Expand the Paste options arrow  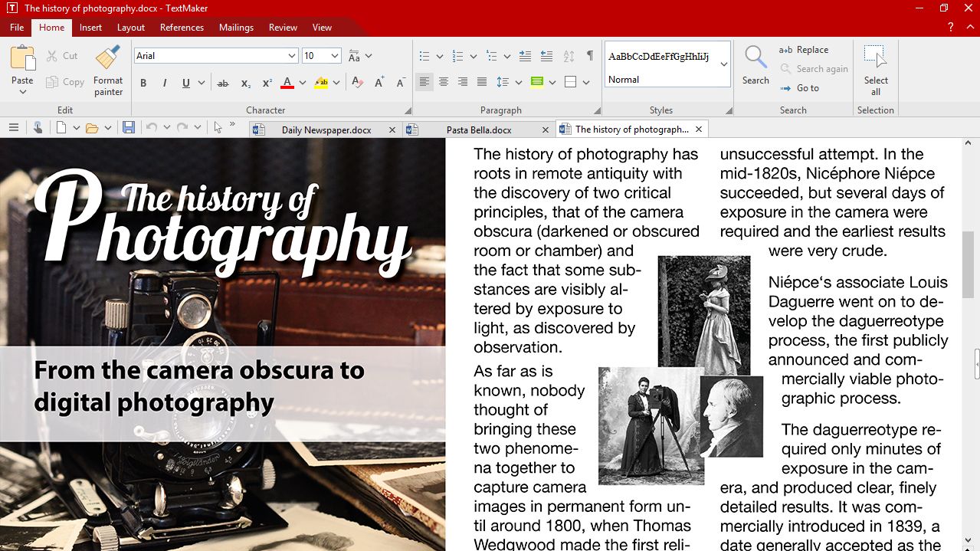click(22, 92)
